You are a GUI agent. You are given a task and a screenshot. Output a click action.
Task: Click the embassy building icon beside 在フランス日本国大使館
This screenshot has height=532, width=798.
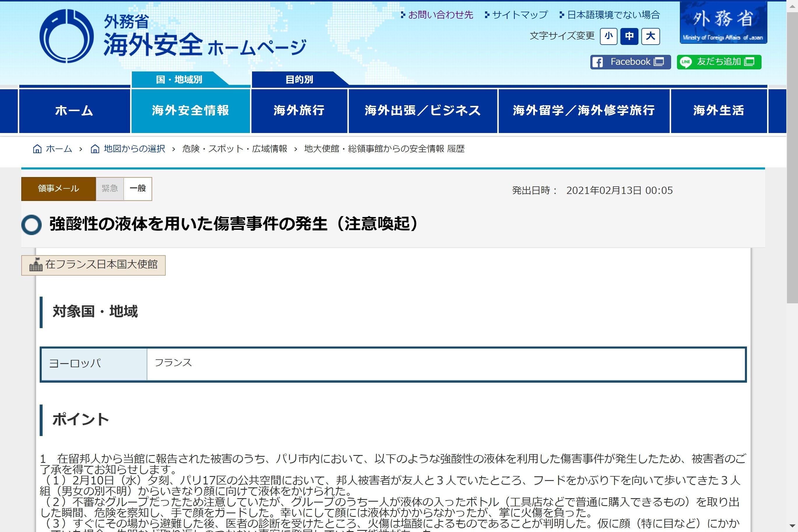tap(36, 265)
